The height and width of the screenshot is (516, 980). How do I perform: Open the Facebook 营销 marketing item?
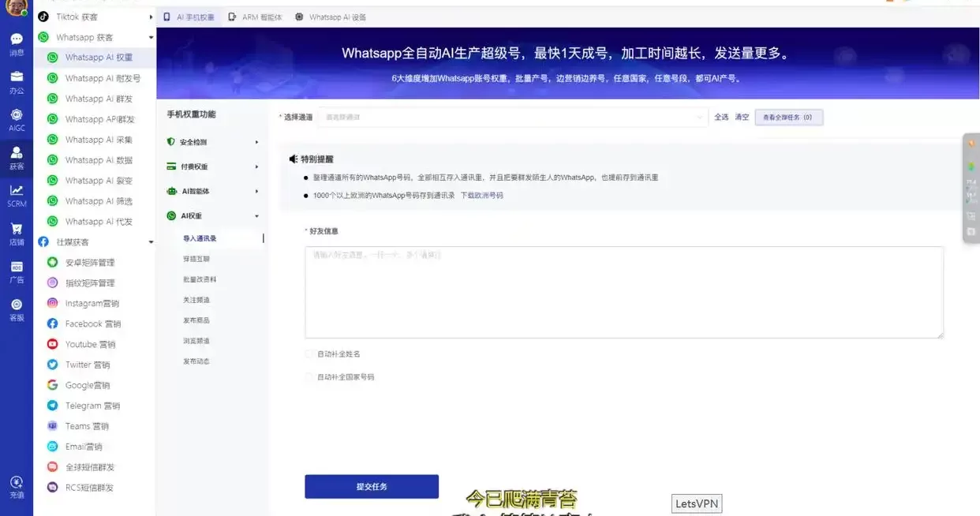pos(83,323)
